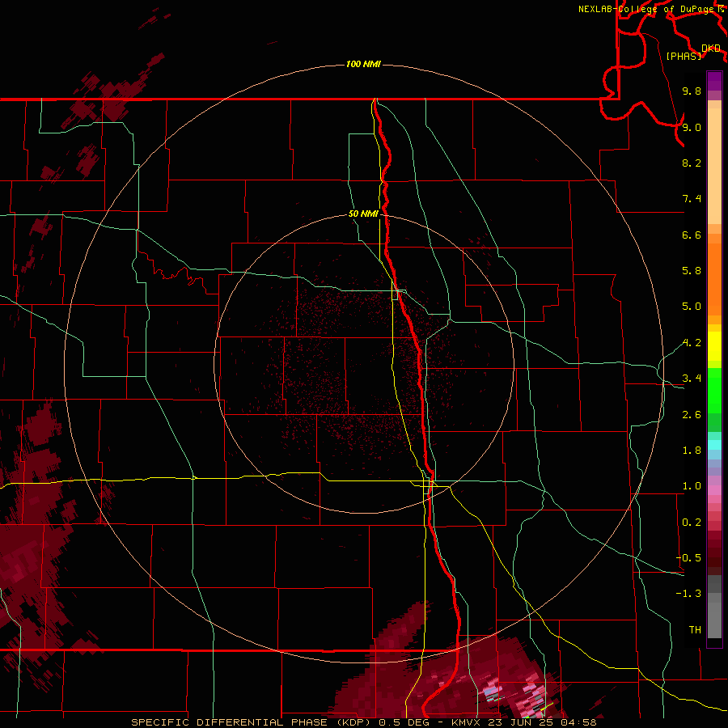Pick the cyan segment of the color bar
The image size is (728, 728).
click(714, 445)
